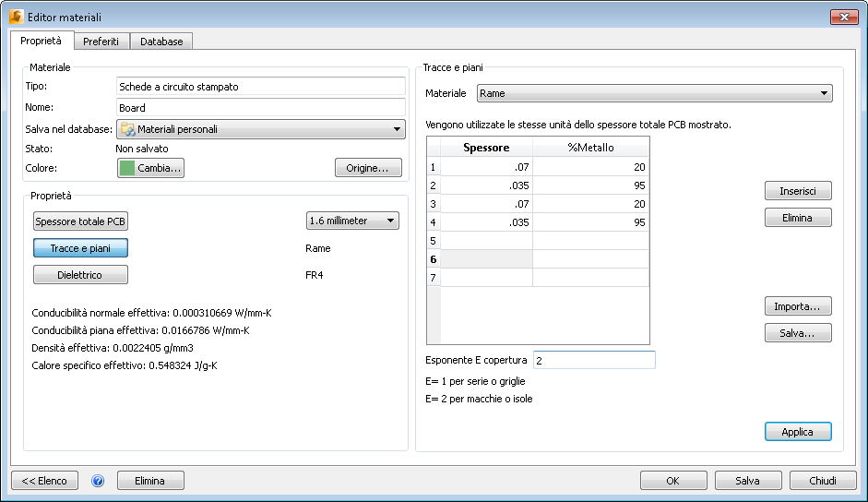The width and height of the screenshot is (868, 502).
Task: Click the Importa... button
Action: (798, 306)
